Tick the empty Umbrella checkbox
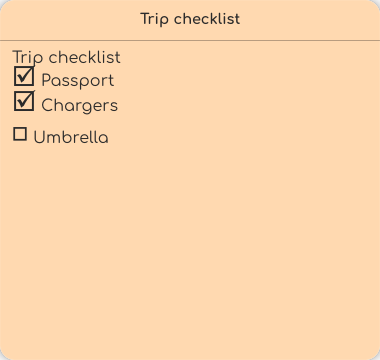This screenshot has height=360, width=380. (20, 134)
